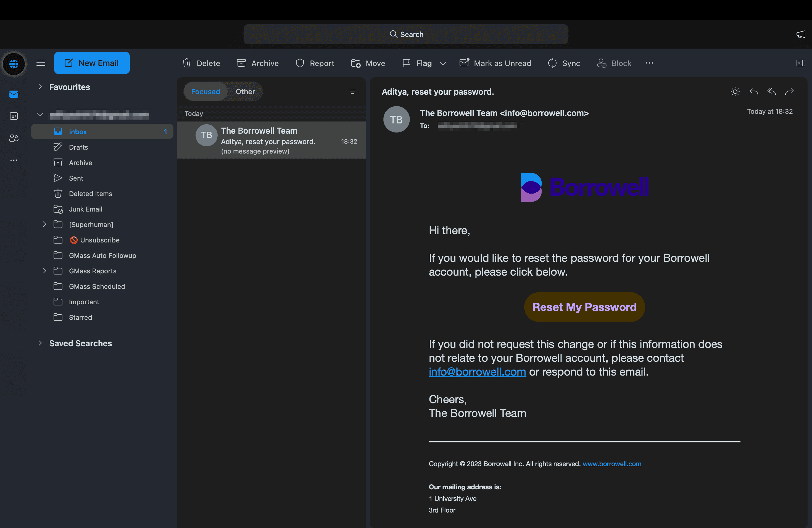The image size is (812, 528).
Task: Click the search input field
Action: [406, 34]
